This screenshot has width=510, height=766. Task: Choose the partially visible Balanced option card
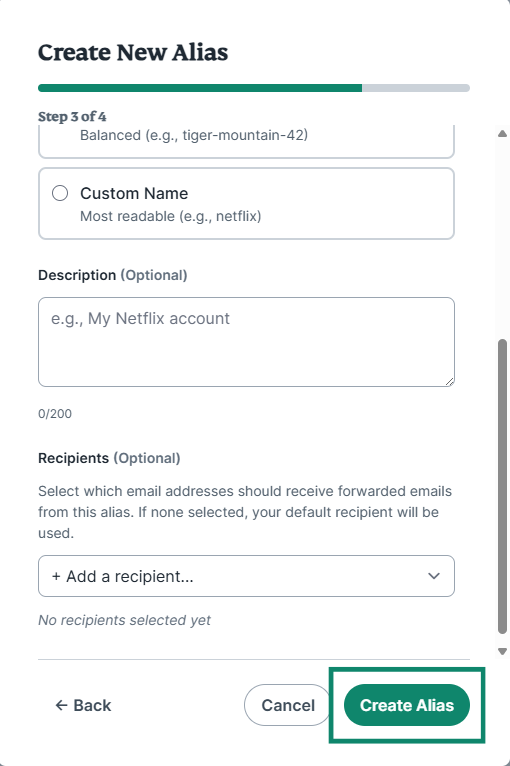246,142
